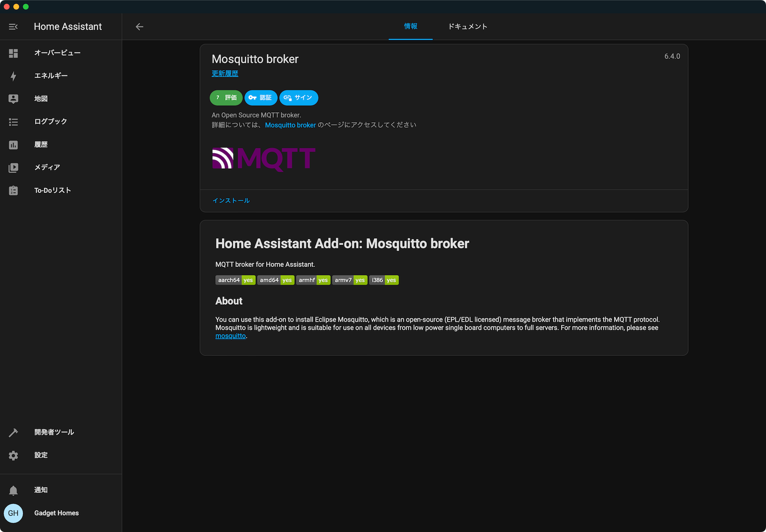Click the version number 6.4.0
Image resolution: width=766 pixels, height=532 pixels.
672,56
